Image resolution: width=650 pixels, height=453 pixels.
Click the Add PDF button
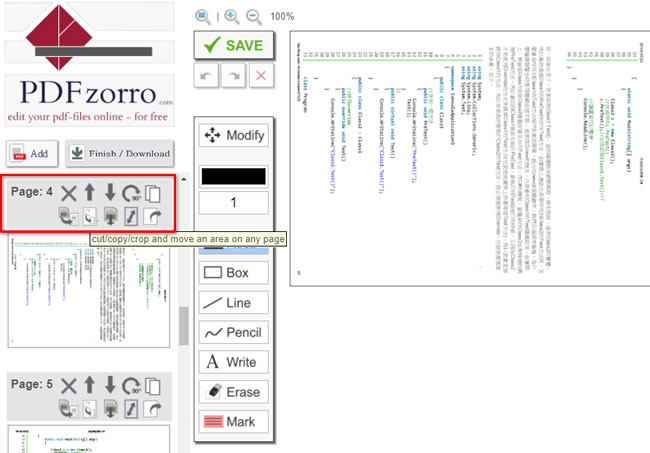[x=32, y=153]
